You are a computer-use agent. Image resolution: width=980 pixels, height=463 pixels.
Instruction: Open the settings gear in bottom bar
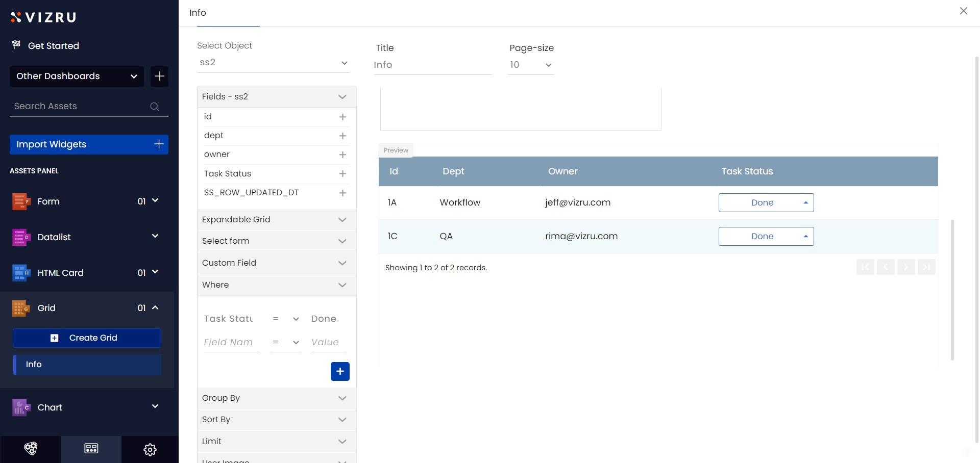coord(150,449)
